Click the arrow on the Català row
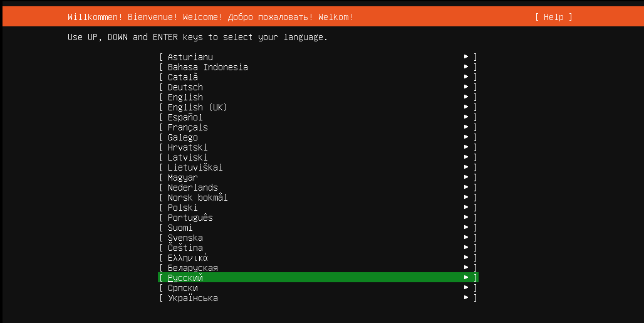The image size is (644, 323). (x=466, y=77)
